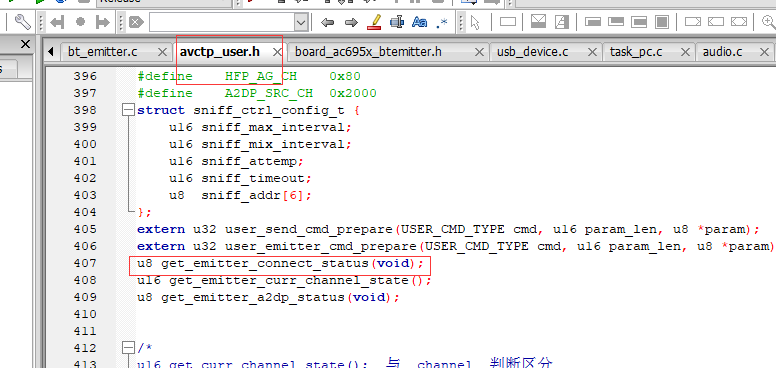This screenshot has height=368, width=776.
Task: Click the box with left notch icon
Action: click(x=716, y=22)
